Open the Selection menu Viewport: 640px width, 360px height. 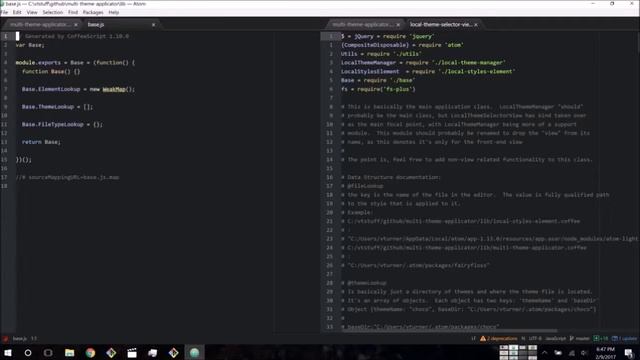[x=53, y=12]
